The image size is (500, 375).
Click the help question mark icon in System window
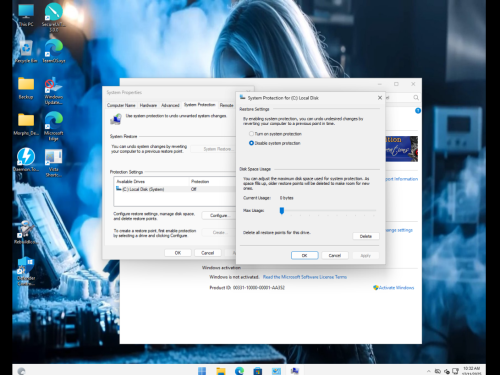[418, 111]
